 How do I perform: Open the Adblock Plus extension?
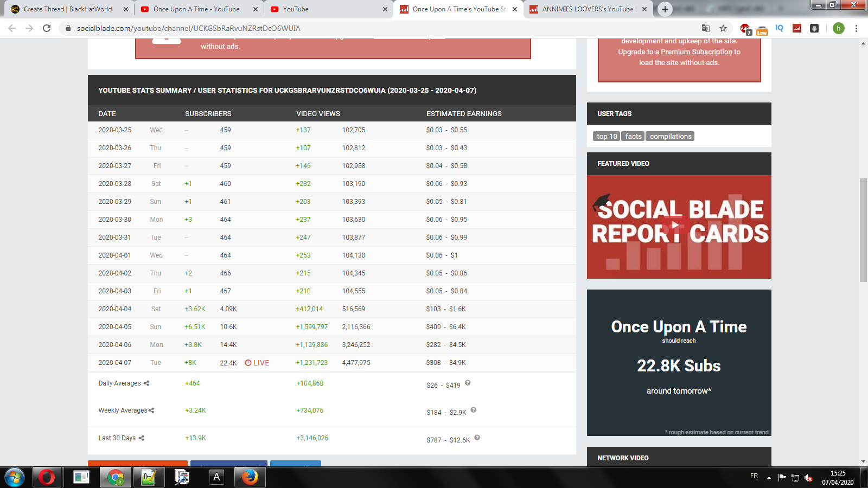pyautogui.click(x=745, y=29)
